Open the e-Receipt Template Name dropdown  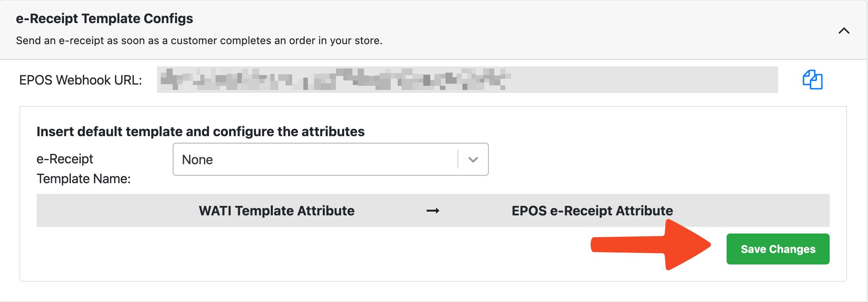[x=331, y=159]
